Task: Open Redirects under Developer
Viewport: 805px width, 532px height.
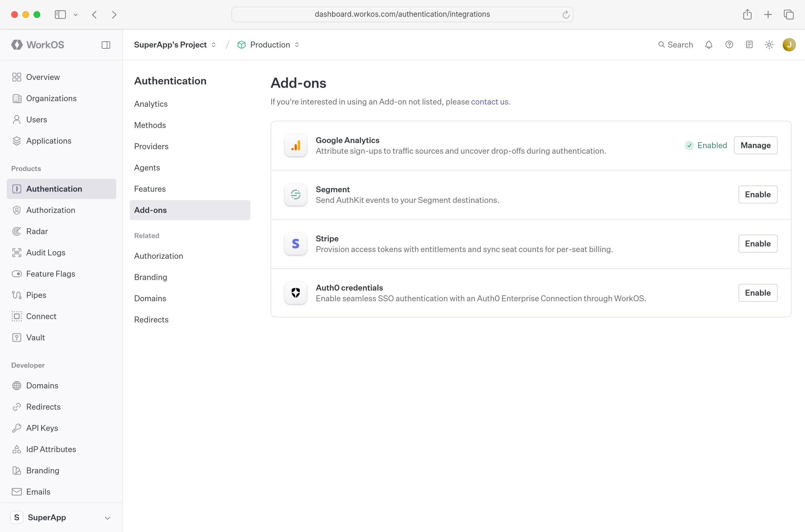Action: (x=61, y=407)
